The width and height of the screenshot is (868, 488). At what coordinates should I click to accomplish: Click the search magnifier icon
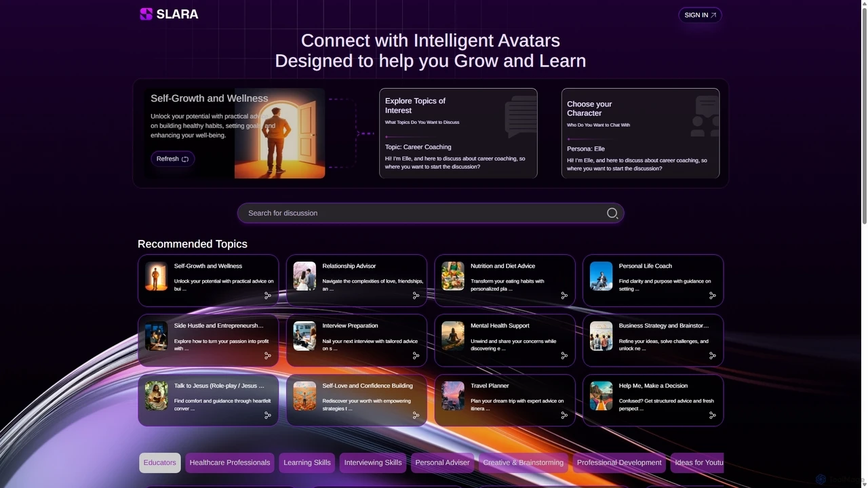[612, 213]
